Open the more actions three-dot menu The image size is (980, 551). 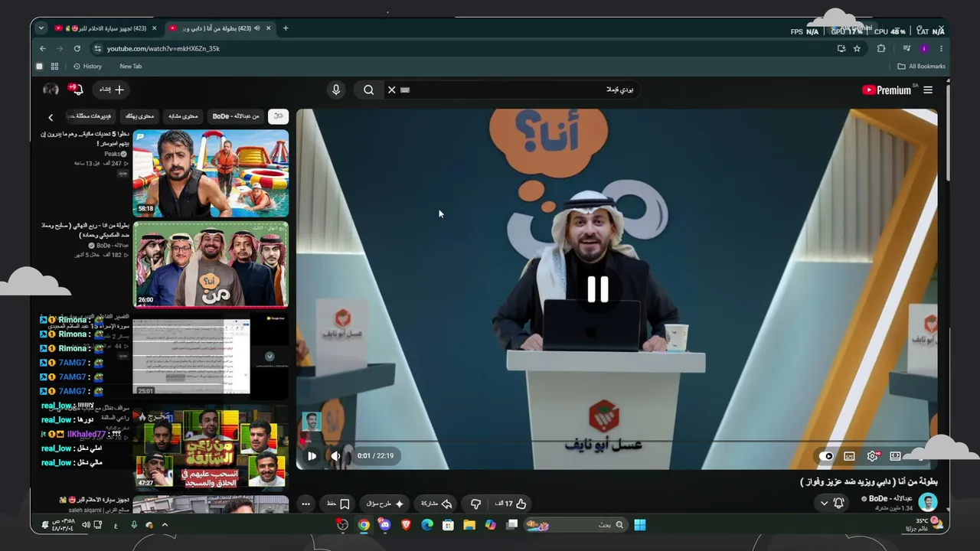point(305,504)
